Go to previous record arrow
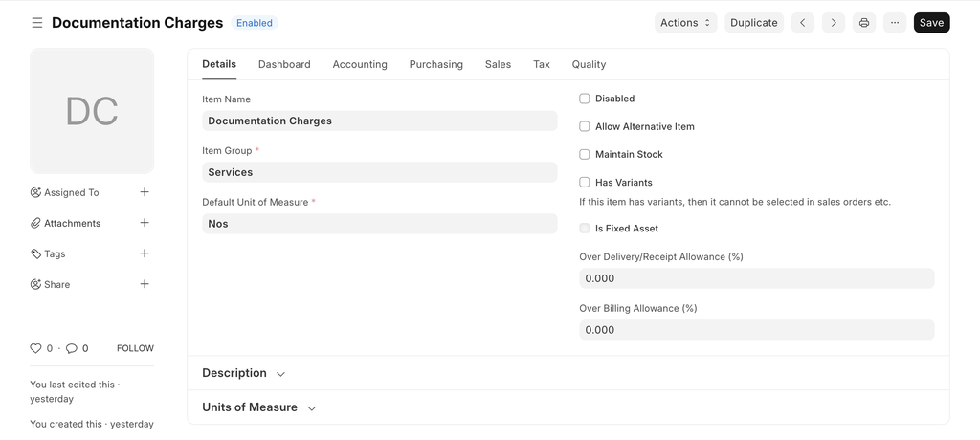Screen dimensions: 980x440 (803, 23)
